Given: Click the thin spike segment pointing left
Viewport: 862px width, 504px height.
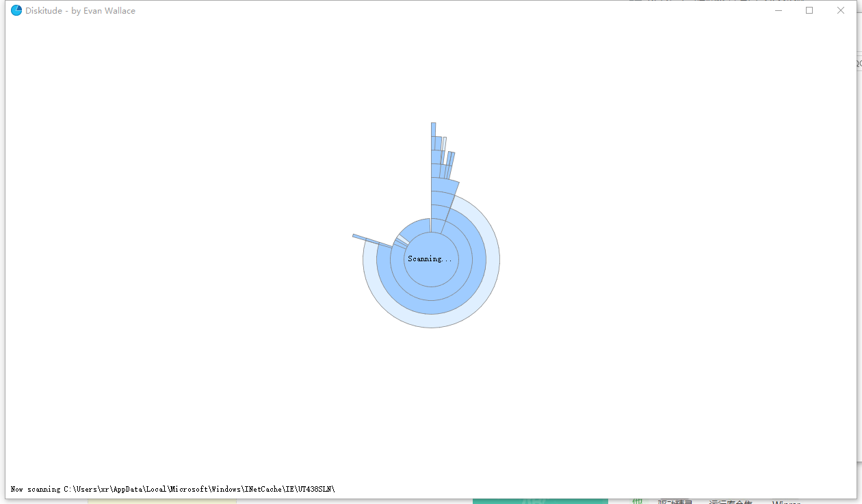Looking at the screenshot, I should (360, 237).
